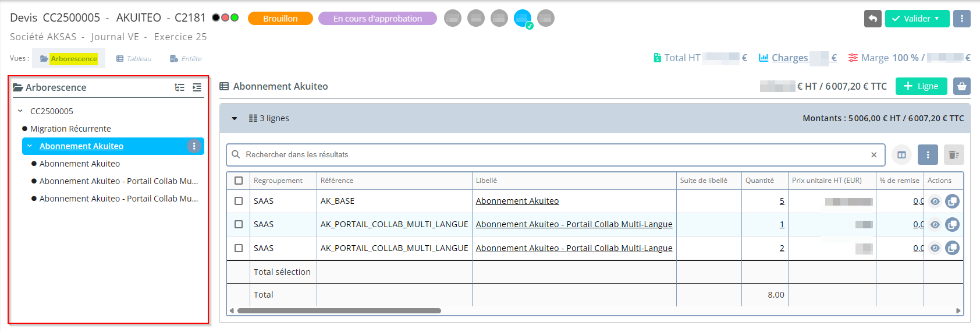Click the Total HT document icon
The height and width of the screenshot is (332, 980).
click(x=657, y=58)
